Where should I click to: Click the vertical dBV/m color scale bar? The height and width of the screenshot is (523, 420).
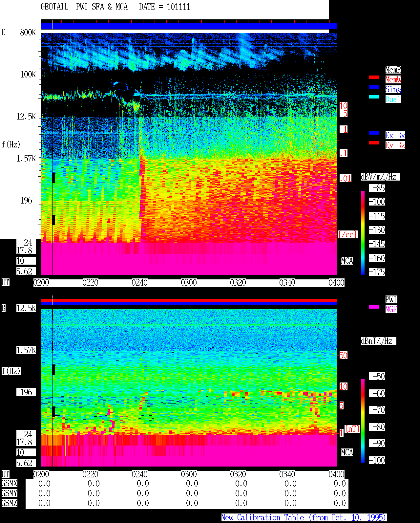(x=363, y=232)
